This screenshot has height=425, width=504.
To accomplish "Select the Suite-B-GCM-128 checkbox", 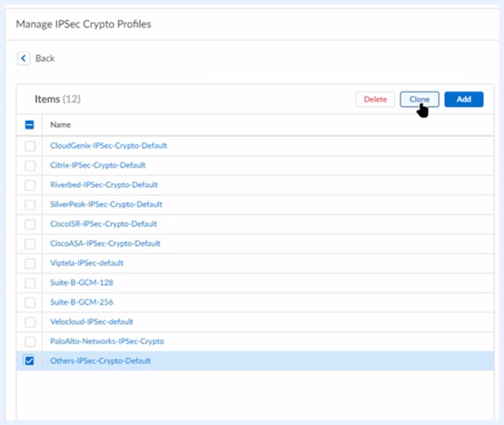I will pyautogui.click(x=30, y=282).
